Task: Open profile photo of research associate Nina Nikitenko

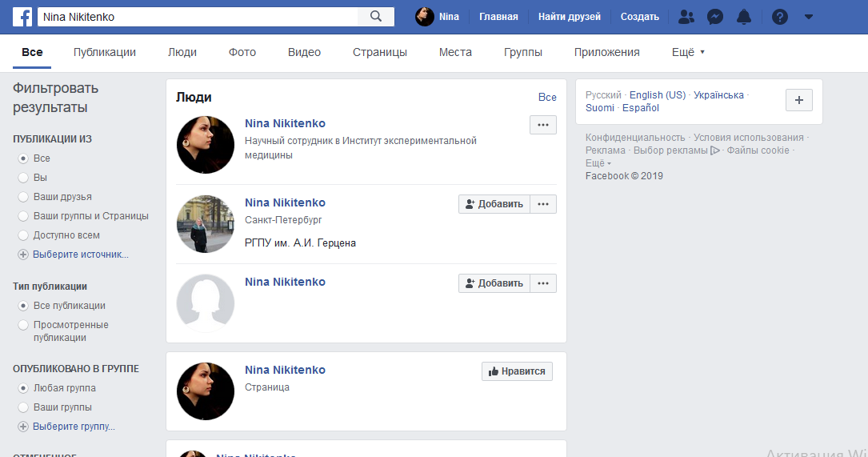Action: pos(206,145)
